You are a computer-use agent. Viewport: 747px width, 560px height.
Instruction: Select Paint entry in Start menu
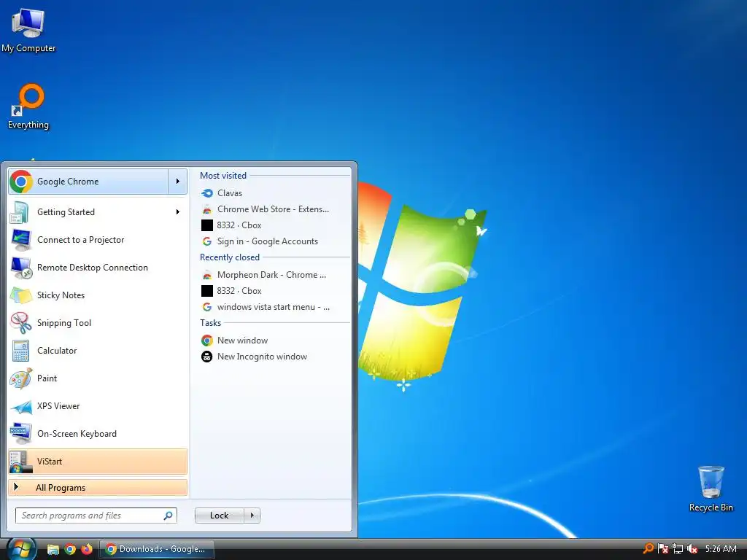click(x=98, y=378)
